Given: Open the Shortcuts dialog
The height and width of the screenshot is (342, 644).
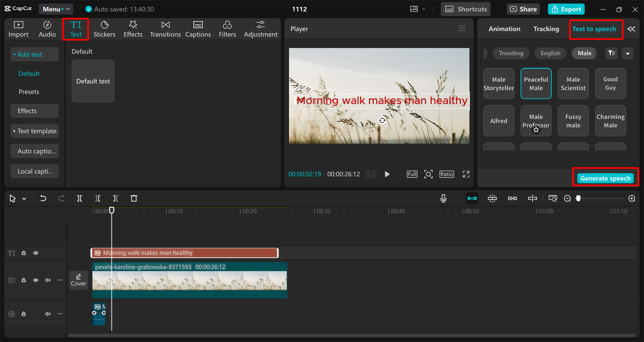Looking at the screenshot, I should 466,9.
